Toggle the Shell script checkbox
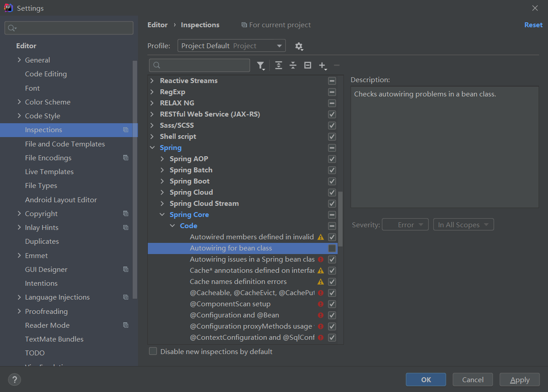Image resolution: width=548 pixels, height=392 pixels. coord(332,137)
